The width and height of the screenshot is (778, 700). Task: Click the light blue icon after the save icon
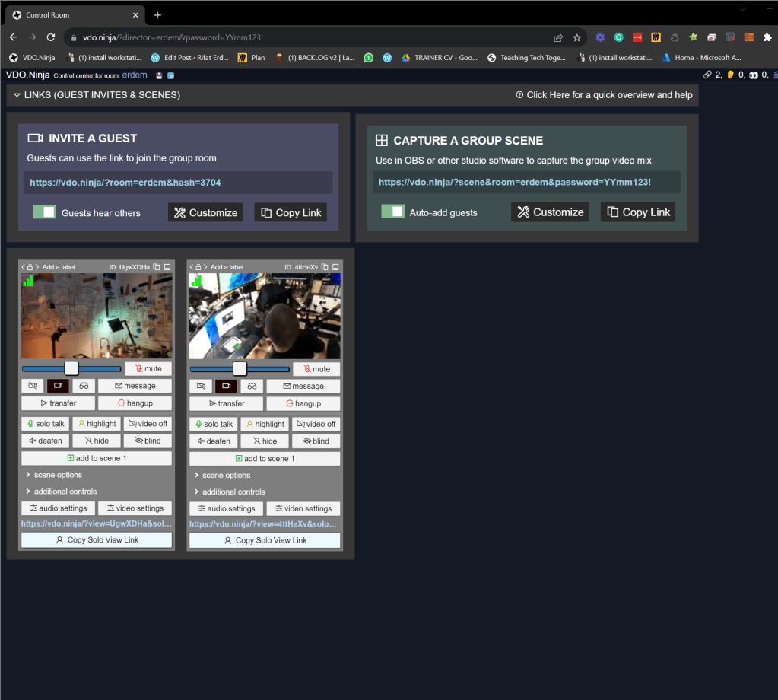[170, 75]
